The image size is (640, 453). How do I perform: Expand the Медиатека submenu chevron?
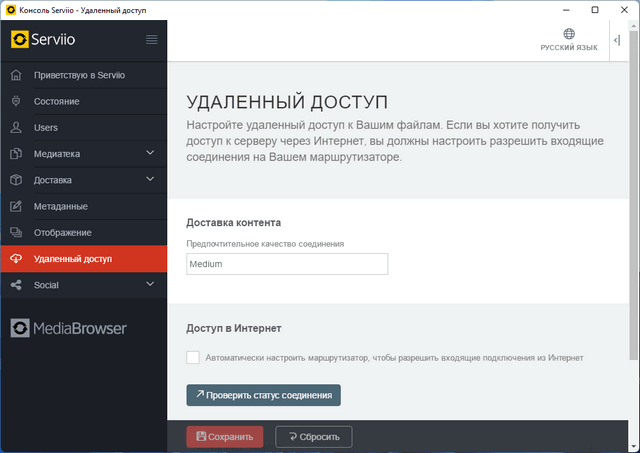[x=150, y=154]
